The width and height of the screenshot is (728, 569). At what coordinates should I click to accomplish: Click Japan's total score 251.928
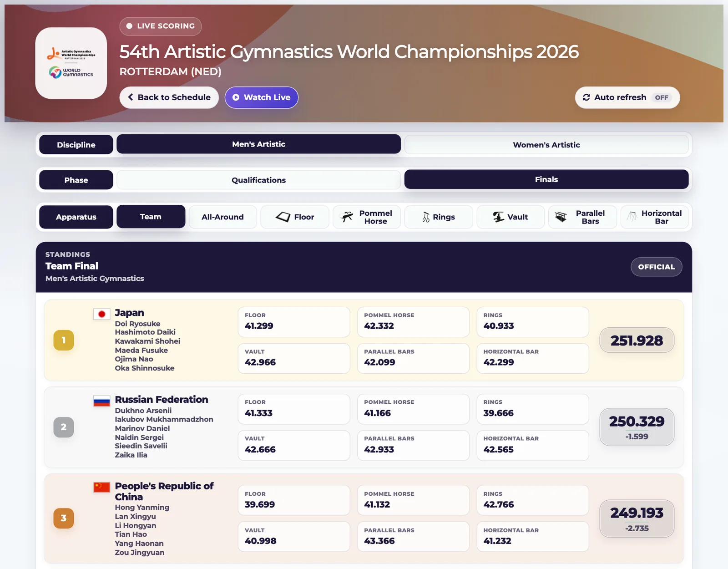[637, 340]
